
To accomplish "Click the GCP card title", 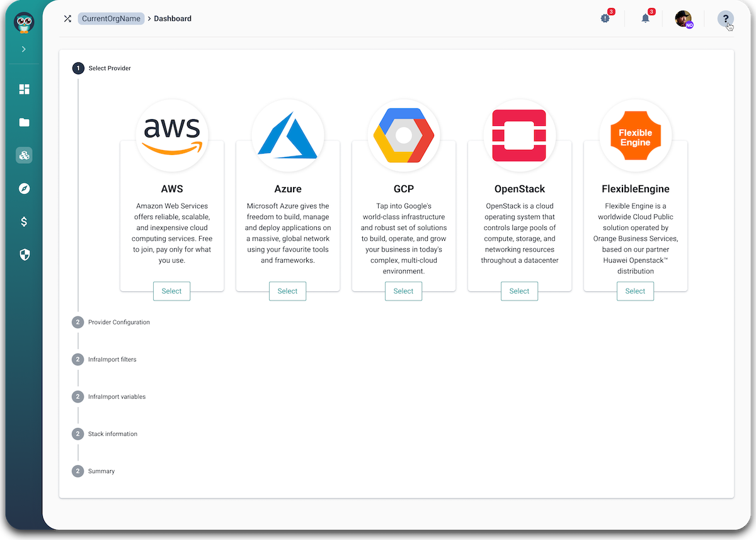I will (x=404, y=189).
